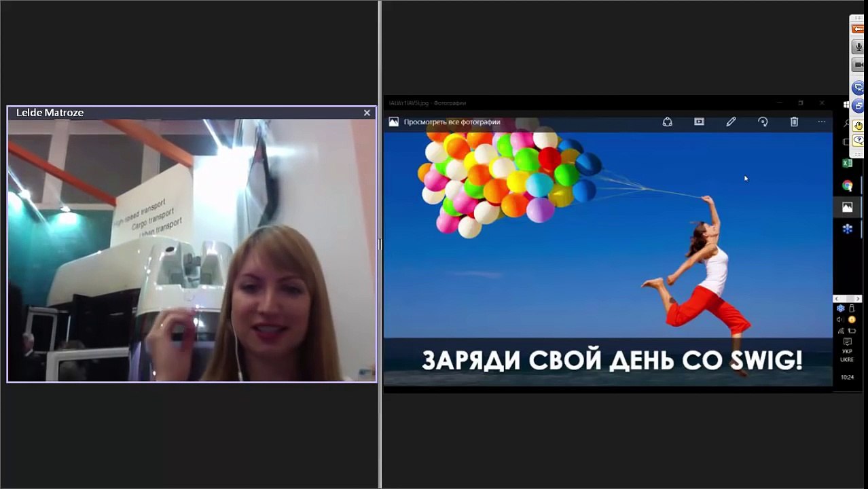Open the Windows Start button

coord(846,105)
